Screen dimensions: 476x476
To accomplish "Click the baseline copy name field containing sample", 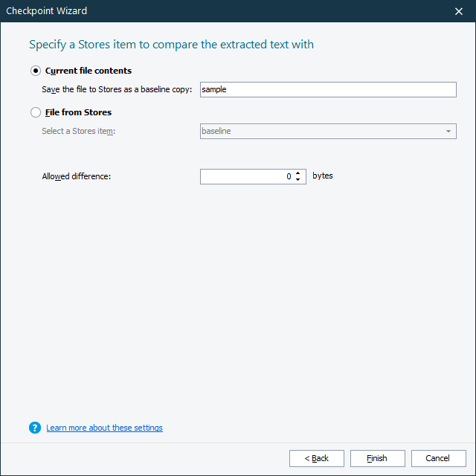I will point(327,89).
